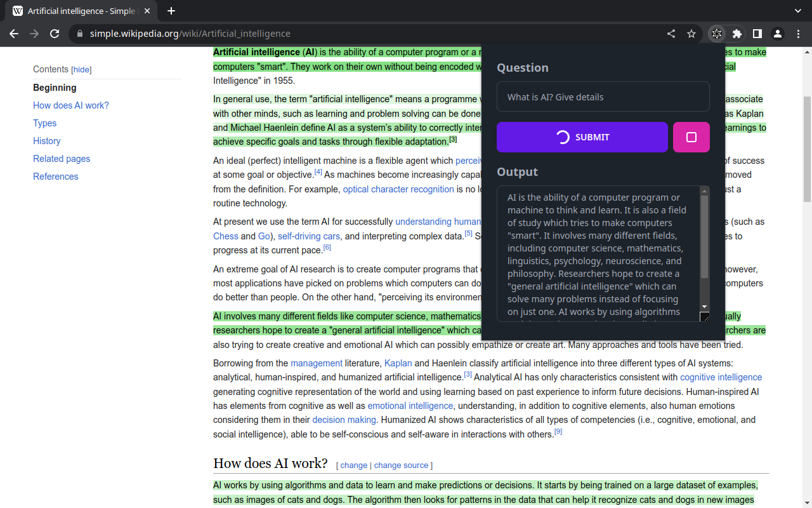Bookmark this page with the star icon

pyautogui.click(x=691, y=34)
